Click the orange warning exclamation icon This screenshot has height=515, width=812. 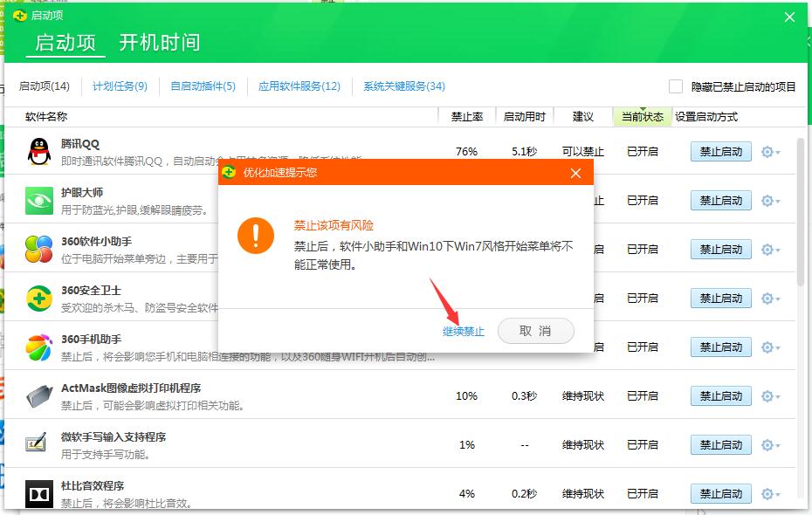click(x=256, y=236)
